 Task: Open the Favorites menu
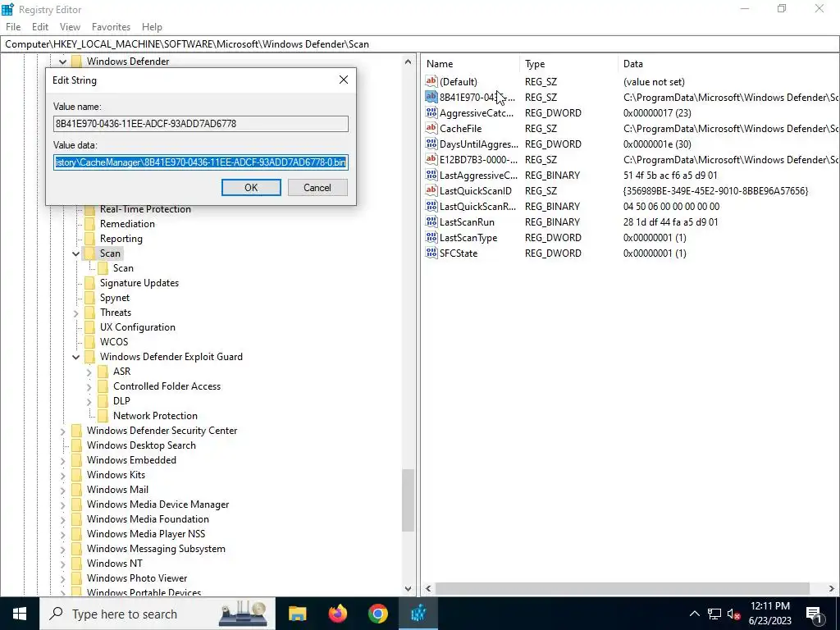click(111, 27)
